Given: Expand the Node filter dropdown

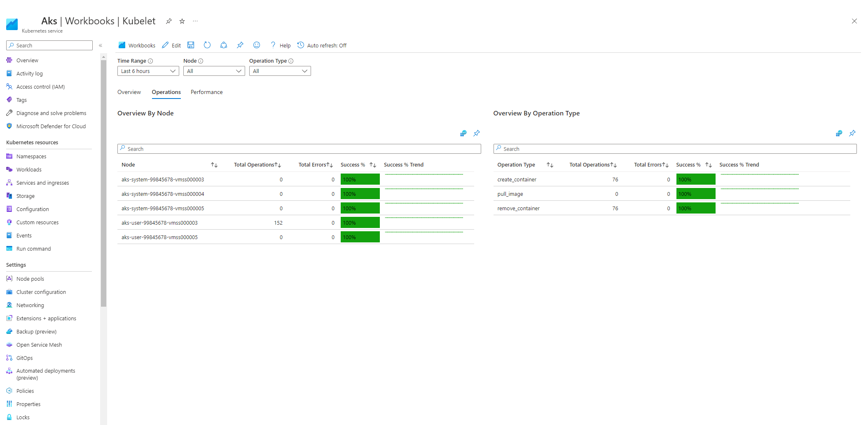Looking at the screenshot, I should point(214,71).
